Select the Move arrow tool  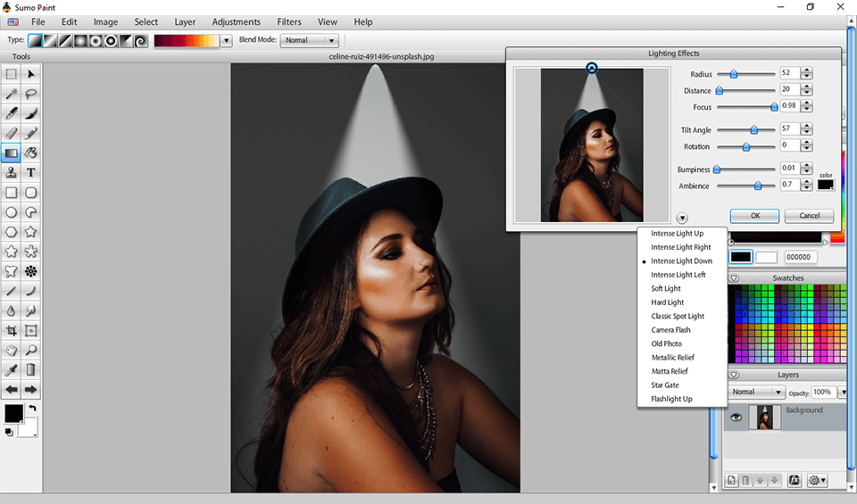(31, 74)
